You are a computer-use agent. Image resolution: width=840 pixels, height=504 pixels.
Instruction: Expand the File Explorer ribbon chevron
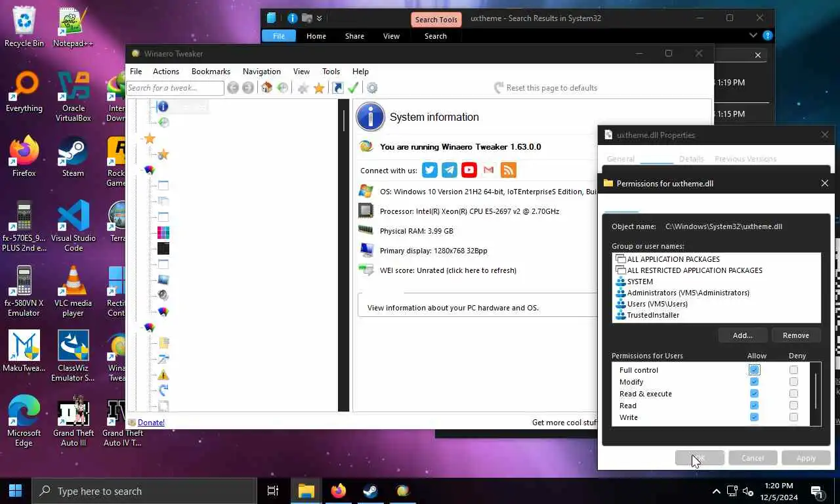click(x=753, y=35)
